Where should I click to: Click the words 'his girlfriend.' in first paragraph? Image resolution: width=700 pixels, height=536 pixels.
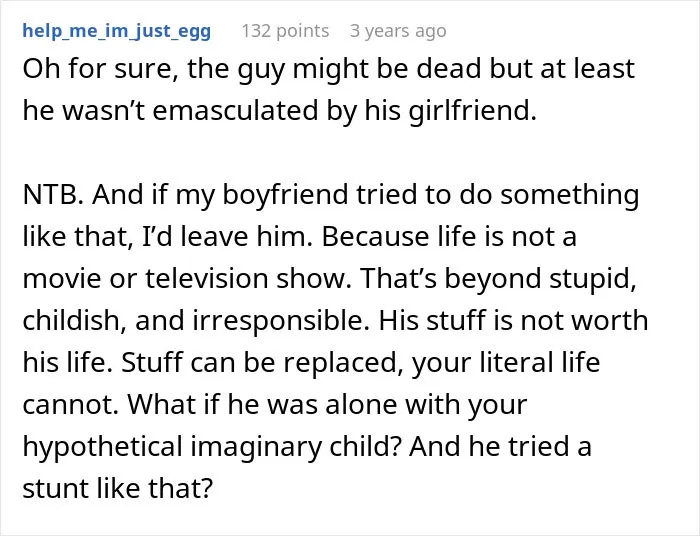(450, 110)
